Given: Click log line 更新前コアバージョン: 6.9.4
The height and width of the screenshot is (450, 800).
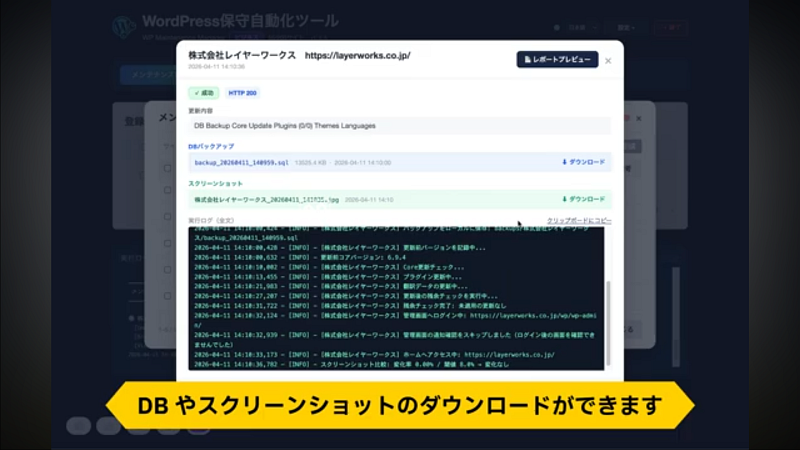Looking at the screenshot, I should point(300,258).
